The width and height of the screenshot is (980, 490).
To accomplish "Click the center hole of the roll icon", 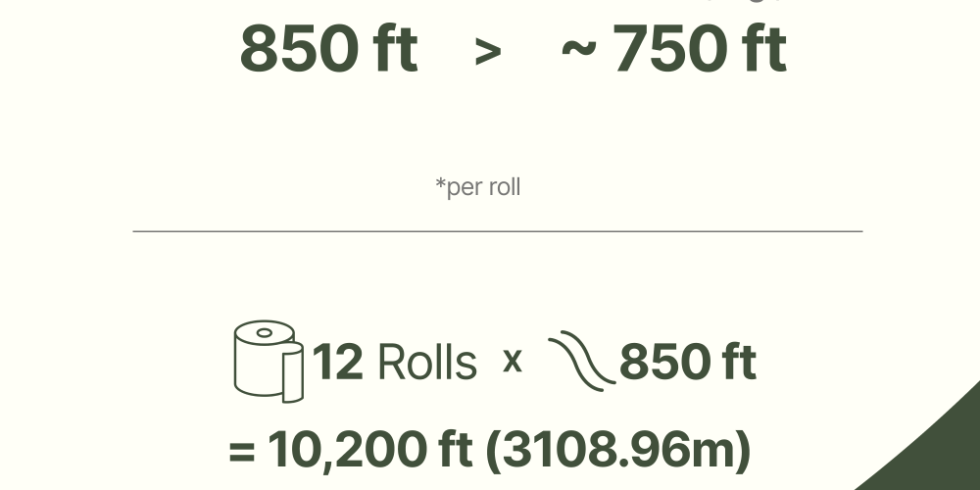I will click(x=265, y=332).
